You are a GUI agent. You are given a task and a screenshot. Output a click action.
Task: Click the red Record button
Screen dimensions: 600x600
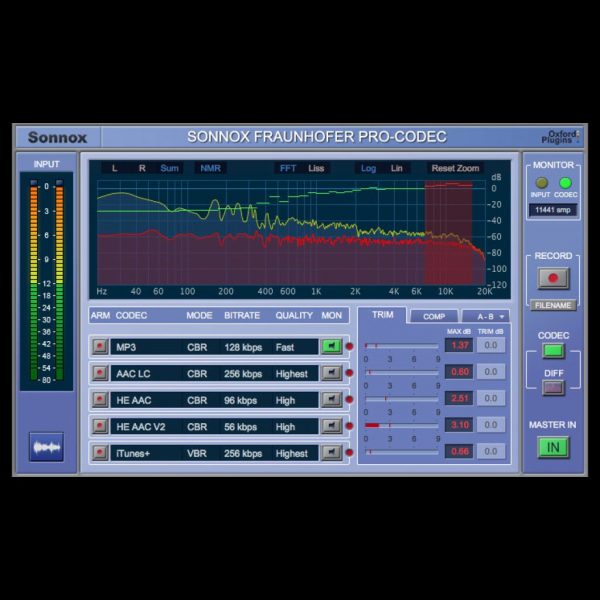point(553,278)
